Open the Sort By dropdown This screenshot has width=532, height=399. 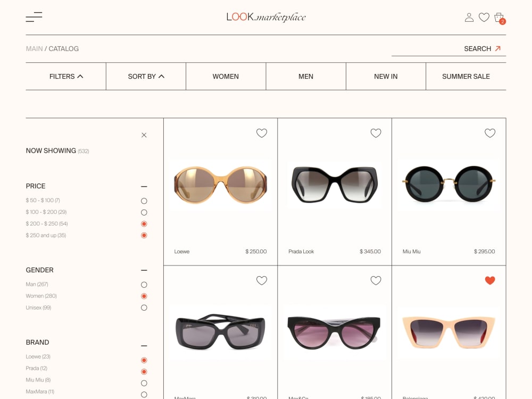pos(146,76)
